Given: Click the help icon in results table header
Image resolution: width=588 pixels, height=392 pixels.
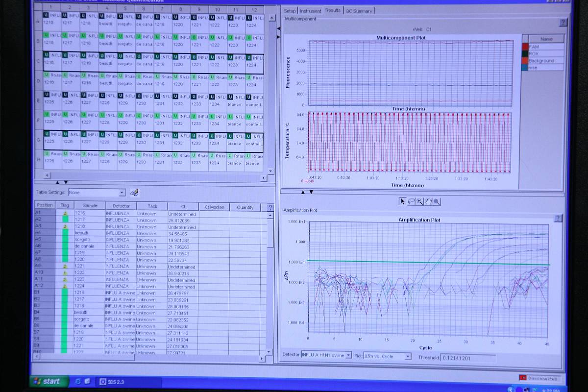Looking at the screenshot, I should click(269, 207).
